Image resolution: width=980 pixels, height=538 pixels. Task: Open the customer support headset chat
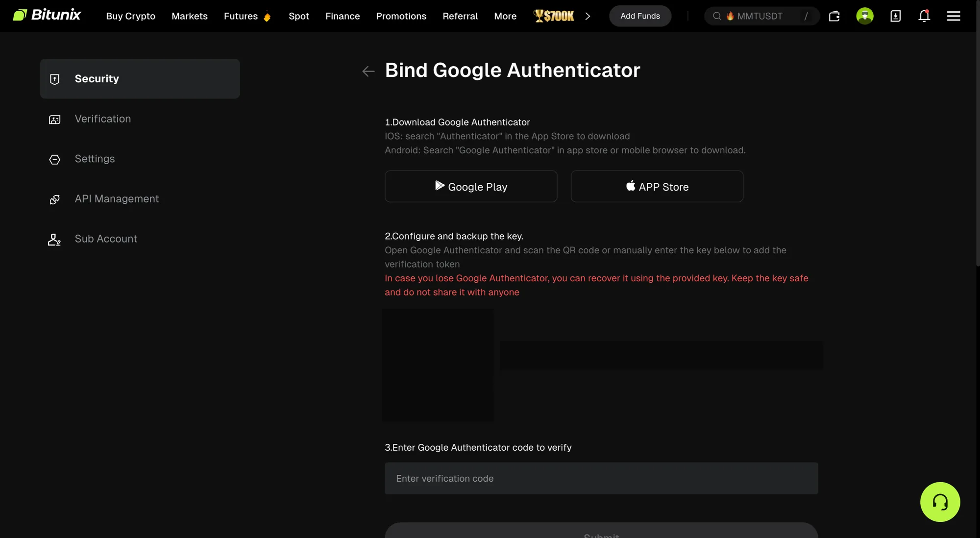(940, 502)
